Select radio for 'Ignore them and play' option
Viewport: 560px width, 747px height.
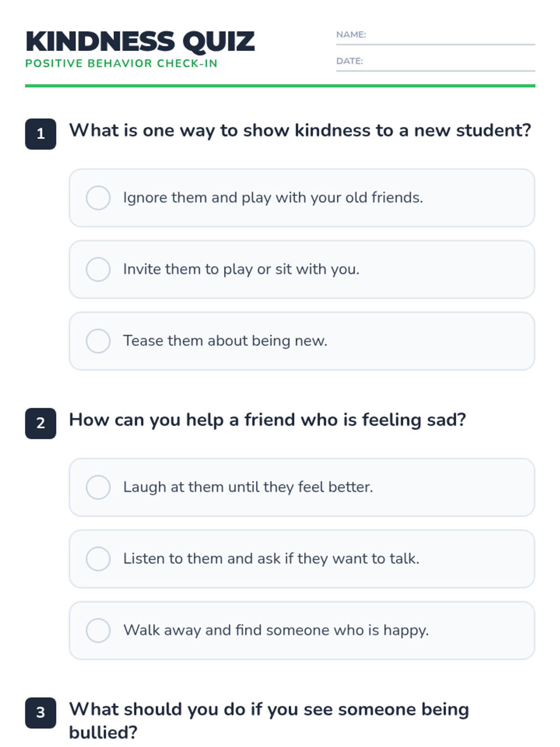pos(98,197)
